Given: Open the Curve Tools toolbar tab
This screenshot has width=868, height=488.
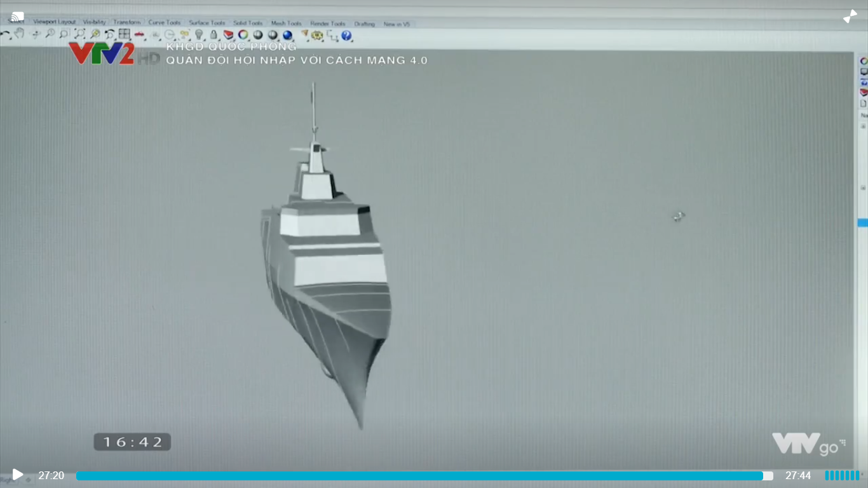Looking at the screenshot, I should click(x=165, y=23).
